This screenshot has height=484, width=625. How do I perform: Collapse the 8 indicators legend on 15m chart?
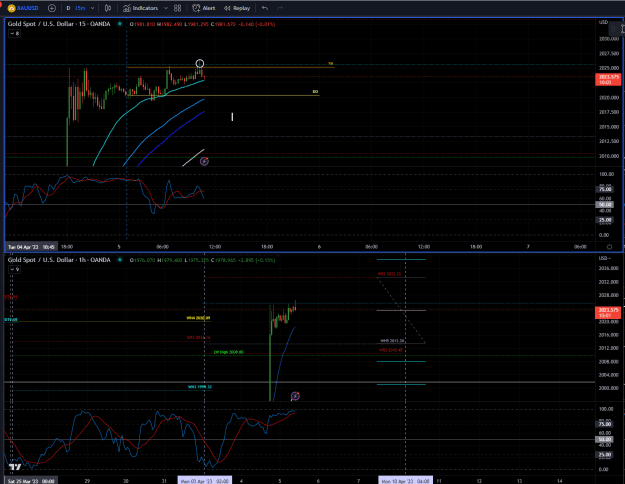[14, 33]
